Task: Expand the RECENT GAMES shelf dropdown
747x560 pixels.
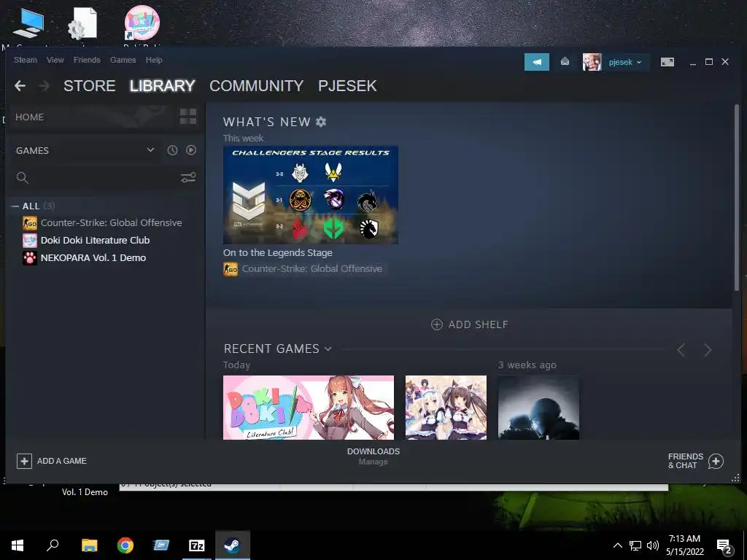Action: pyautogui.click(x=328, y=349)
